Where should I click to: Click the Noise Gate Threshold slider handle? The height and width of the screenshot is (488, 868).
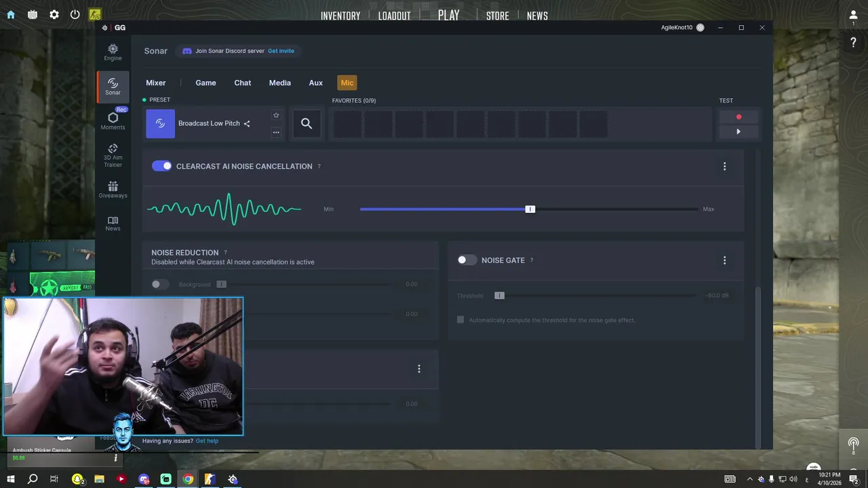[499, 296]
